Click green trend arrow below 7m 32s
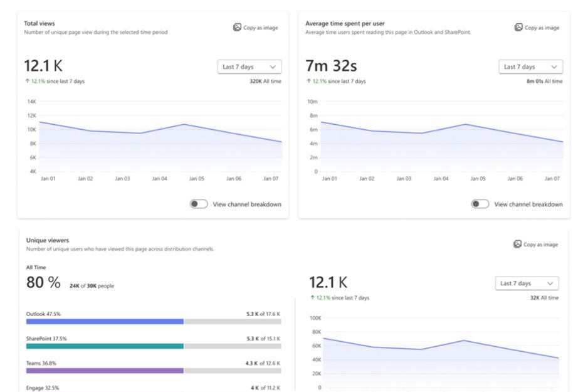 (x=308, y=82)
